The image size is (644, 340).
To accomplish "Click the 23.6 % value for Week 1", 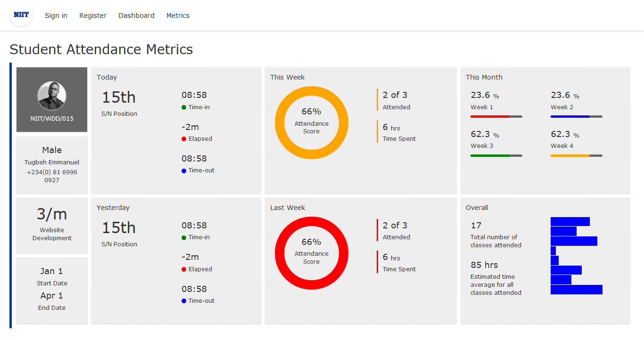I will pyautogui.click(x=485, y=96).
